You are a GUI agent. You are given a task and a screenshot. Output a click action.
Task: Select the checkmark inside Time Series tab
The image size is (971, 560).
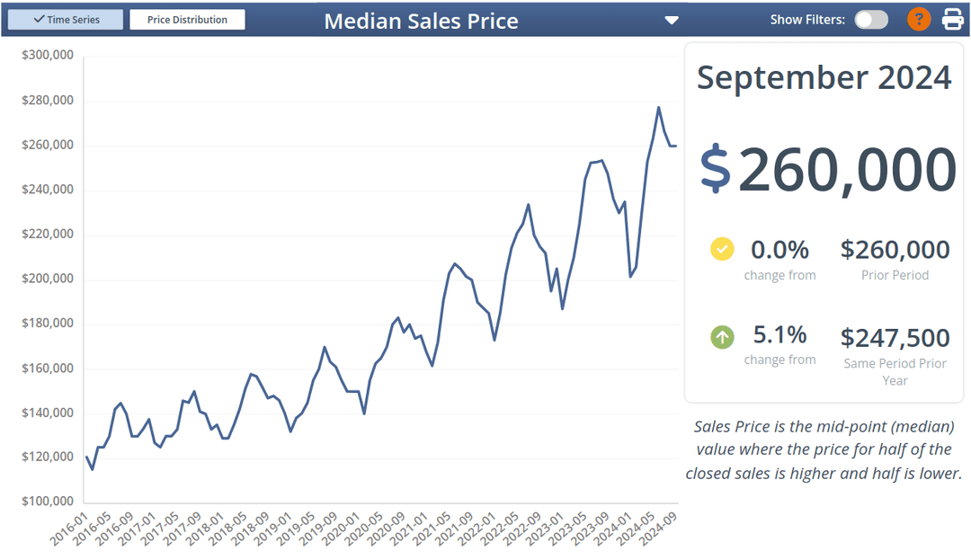(38, 19)
